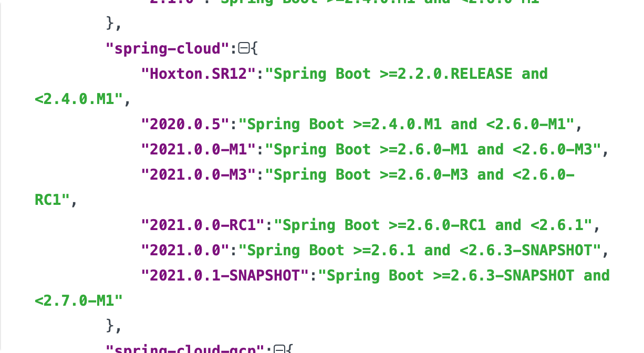The width and height of the screenshot is (644, 353).
Task: Click value "Spring Boot >=2.6.1 and <2.6.3-SNAPSHOT"
Action: pos(420,251)
